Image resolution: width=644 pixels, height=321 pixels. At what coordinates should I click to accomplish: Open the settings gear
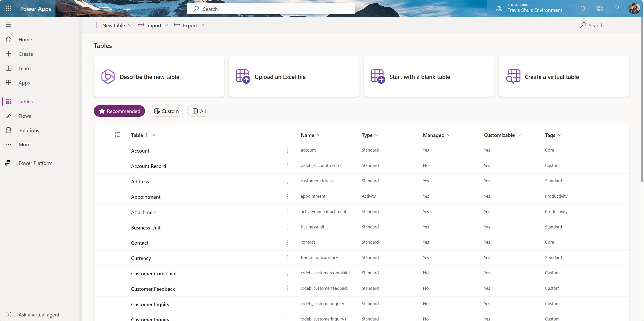pyautogui.click(x=600, y=8)
